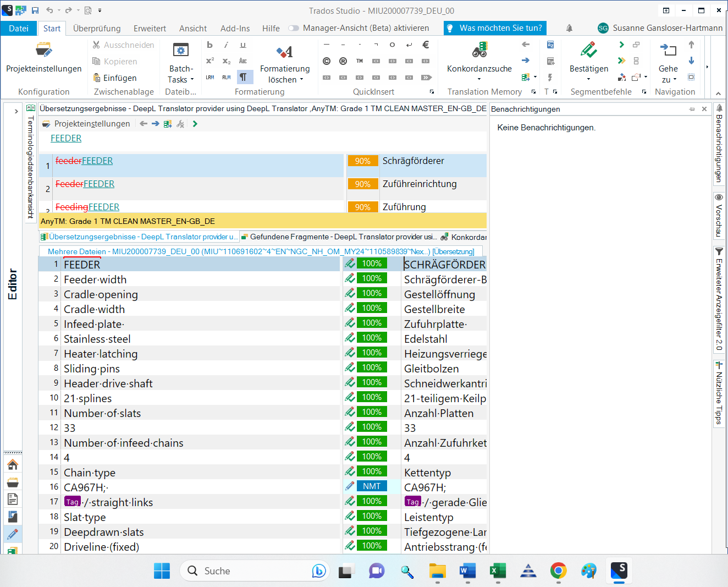Apply superscript formatting
Image resolution: width=728 pixels, height=587 pixels.
(209, 61)
